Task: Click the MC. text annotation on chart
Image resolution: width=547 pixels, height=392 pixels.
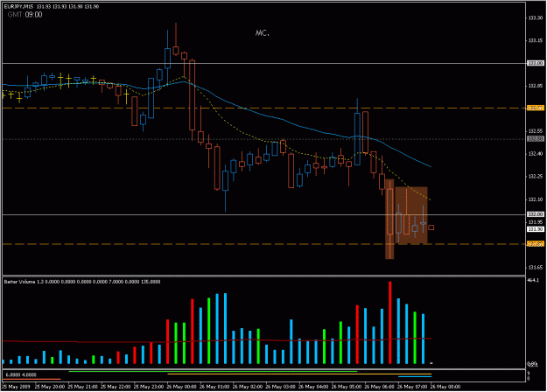Action: tap(263, 32)
